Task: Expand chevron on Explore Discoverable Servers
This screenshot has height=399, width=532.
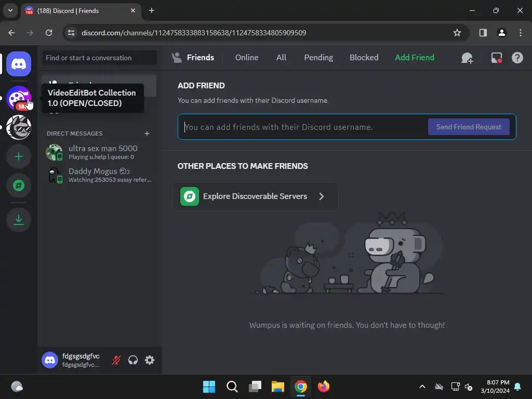Action: point(321,196)
